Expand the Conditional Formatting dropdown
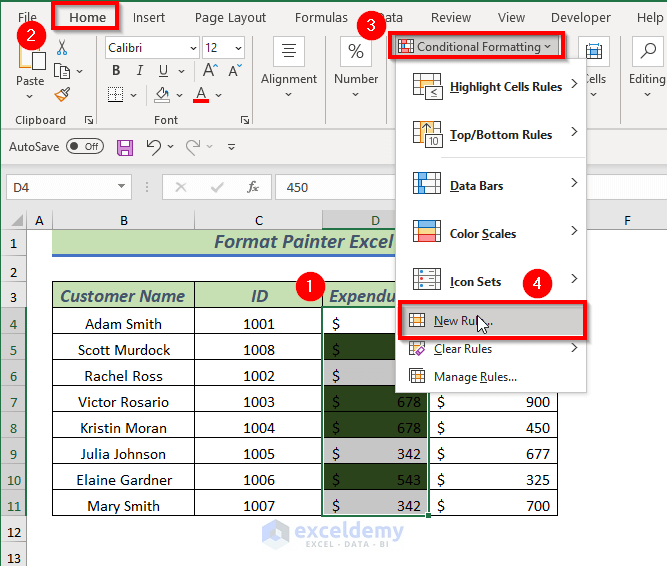 (475, 47)
